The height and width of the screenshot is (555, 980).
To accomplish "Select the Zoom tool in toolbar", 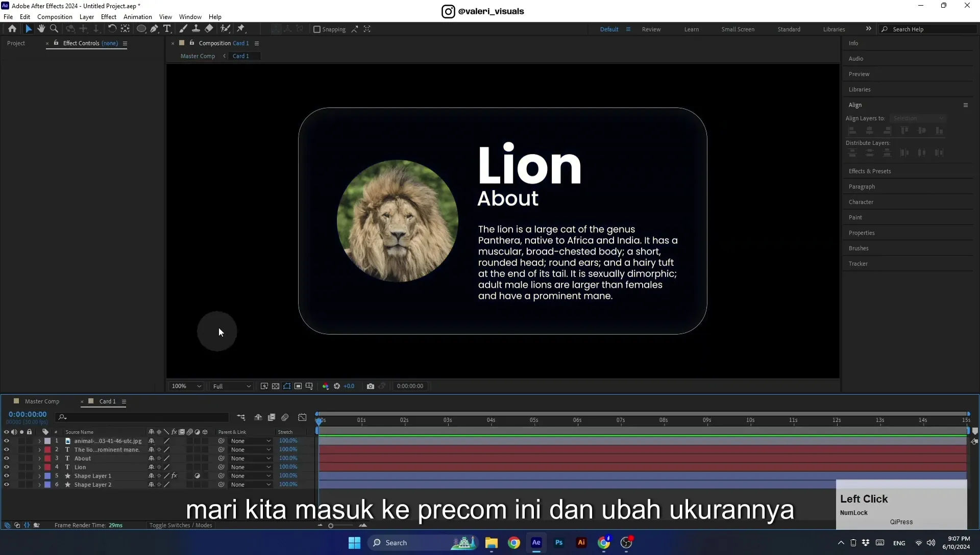I will [x=54, y=29].
